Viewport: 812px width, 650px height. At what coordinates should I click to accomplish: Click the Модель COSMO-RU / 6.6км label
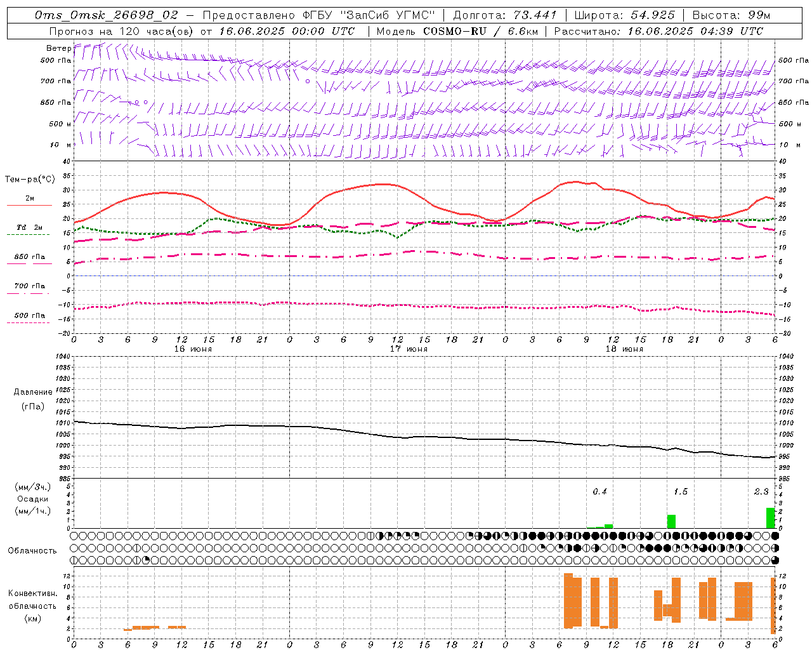tap(457, 31)
